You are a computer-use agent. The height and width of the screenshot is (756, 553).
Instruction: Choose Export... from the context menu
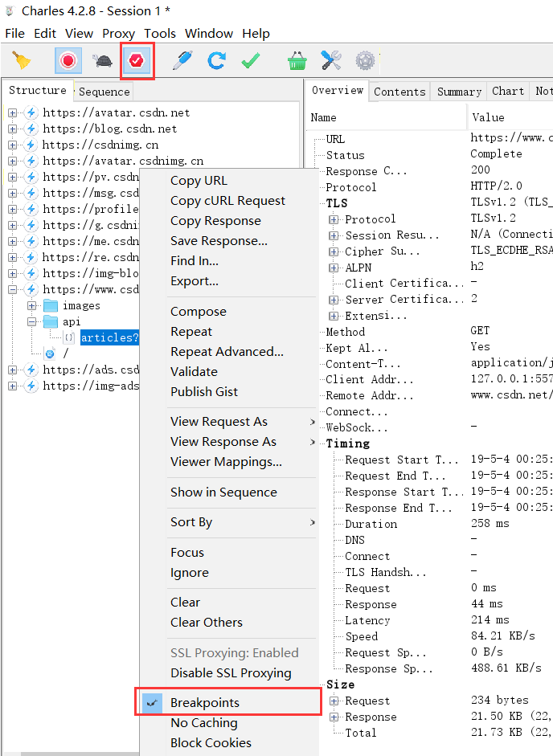coord(195,281)
